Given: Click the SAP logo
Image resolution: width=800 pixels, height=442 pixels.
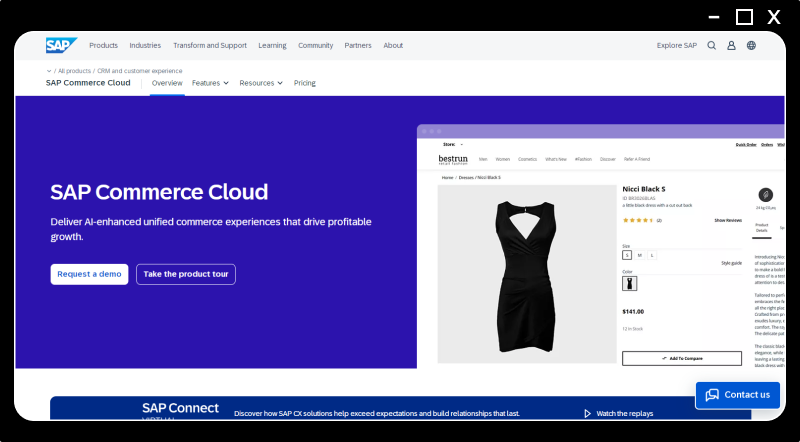Looking at the screenshot, I should [61, 45].
